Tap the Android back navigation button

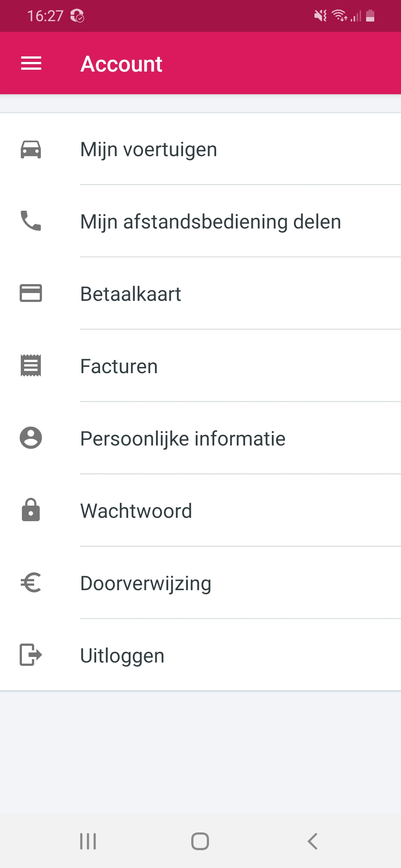click(x=313, y=841)
